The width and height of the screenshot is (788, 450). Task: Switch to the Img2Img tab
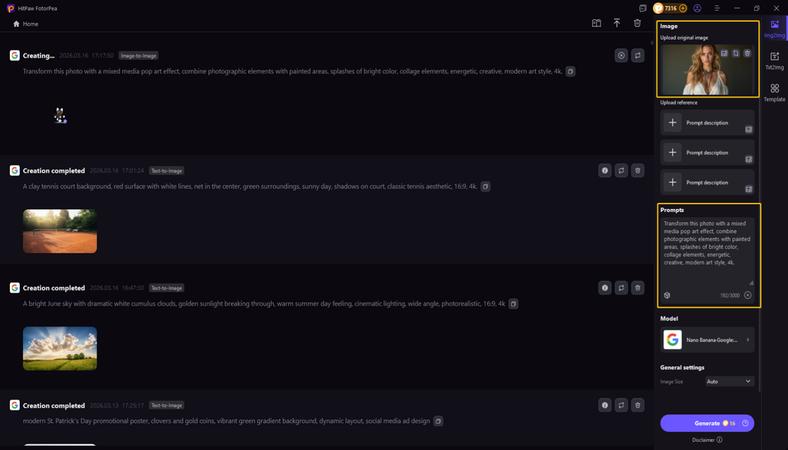[x=774, y=28]
